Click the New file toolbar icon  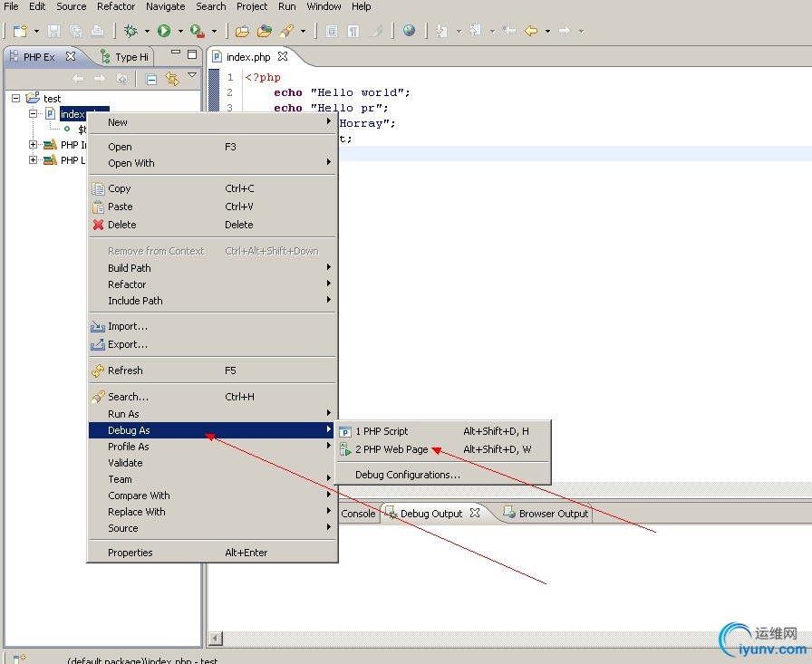[20, 31]
